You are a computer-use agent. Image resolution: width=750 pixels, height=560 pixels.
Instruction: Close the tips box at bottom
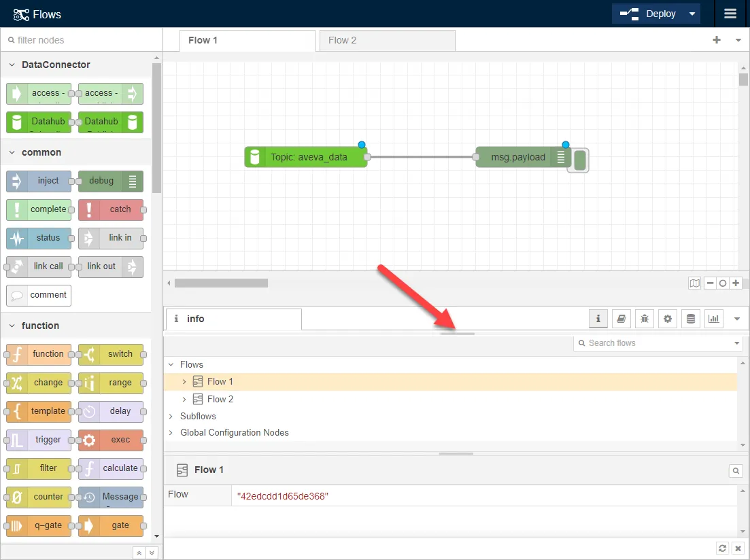pos(738,548)
